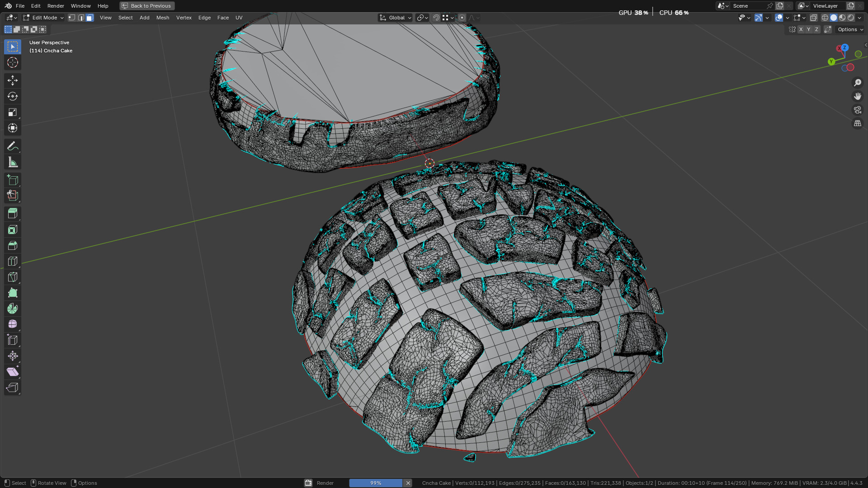This screenshot has height=488, width=868.
Task: Expand the snapping options dropdown
Action: (448, 18)
